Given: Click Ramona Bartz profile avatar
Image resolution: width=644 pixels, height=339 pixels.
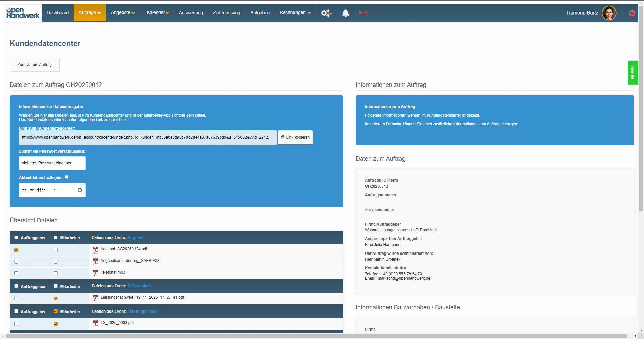Looking at the screenshot, I should click(609, 13).
